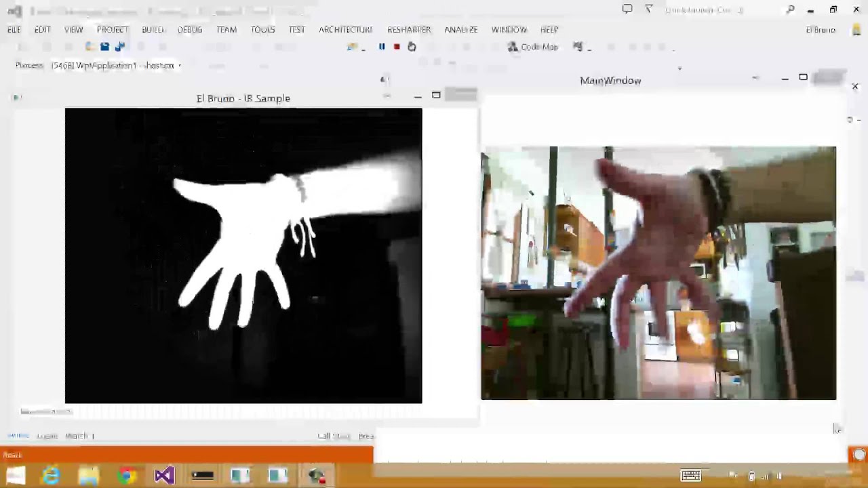Open the ANALYZE menu
Viewport: 868px width, 488px height.
tap(461, 30)
